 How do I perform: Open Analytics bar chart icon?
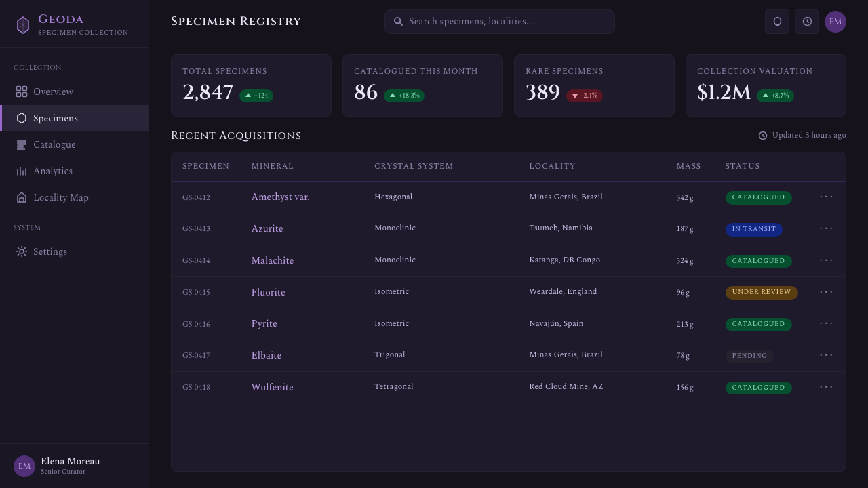tap(22, 171)
